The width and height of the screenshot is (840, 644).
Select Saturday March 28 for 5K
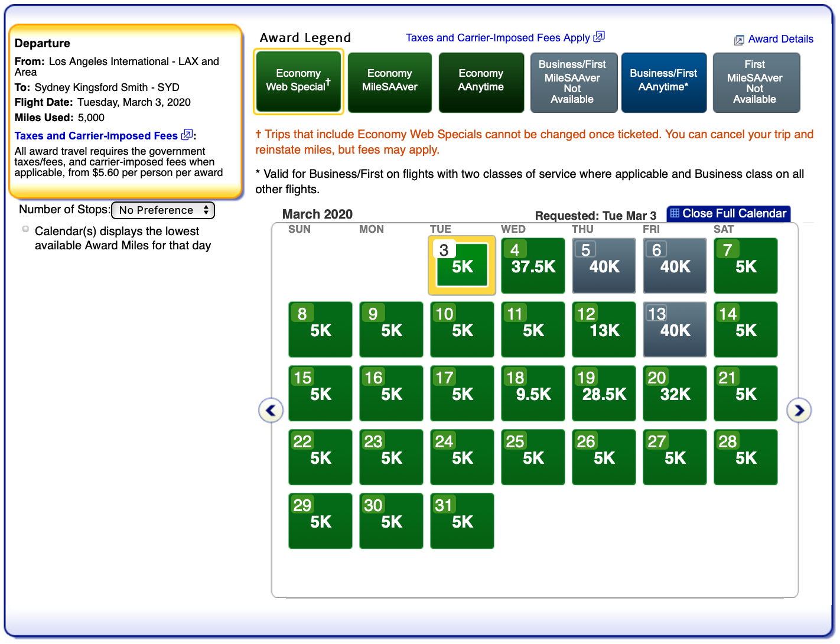coord(745,457)
